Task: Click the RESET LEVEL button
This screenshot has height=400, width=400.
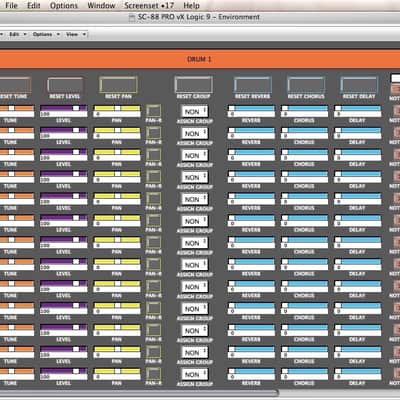Action: (65, 85)
